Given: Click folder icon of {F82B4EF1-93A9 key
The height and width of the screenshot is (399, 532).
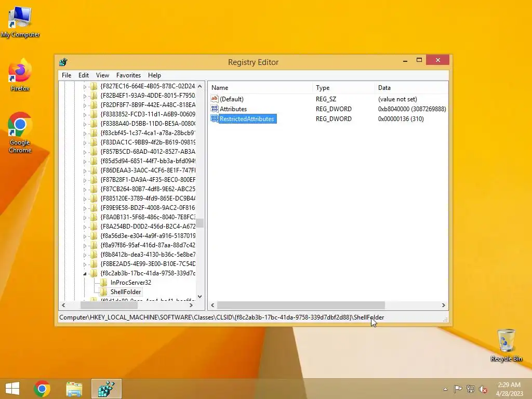Looking at the screenshot, I should pos(94,96).
